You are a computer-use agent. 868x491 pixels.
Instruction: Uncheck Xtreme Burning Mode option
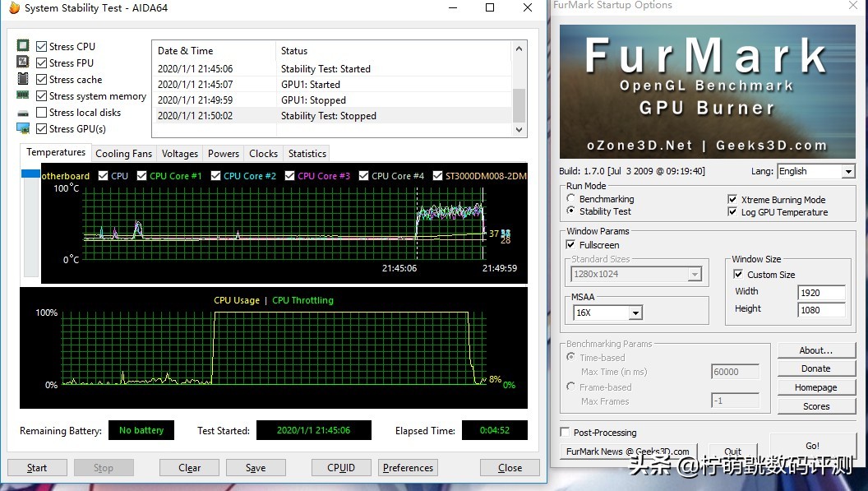point(732,200)
